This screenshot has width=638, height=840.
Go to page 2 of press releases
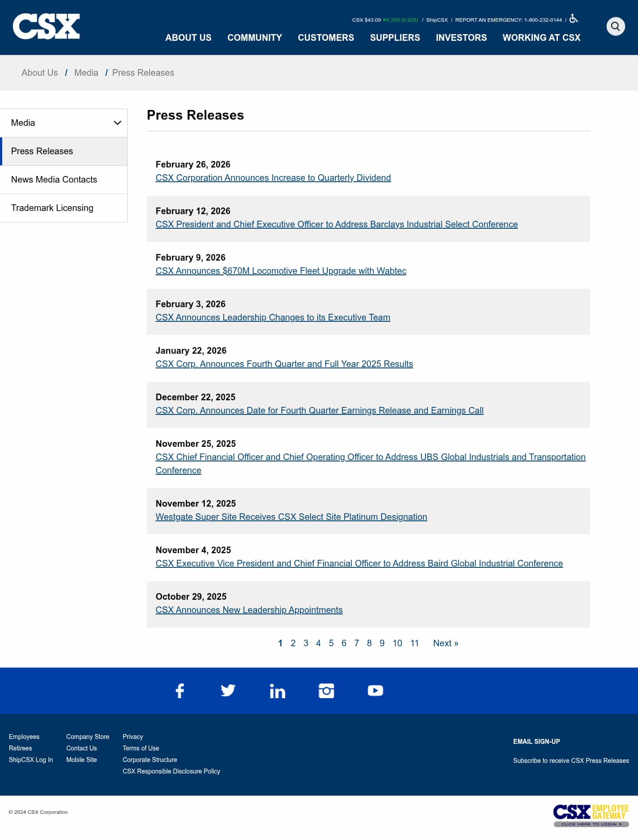pos(293,643)
